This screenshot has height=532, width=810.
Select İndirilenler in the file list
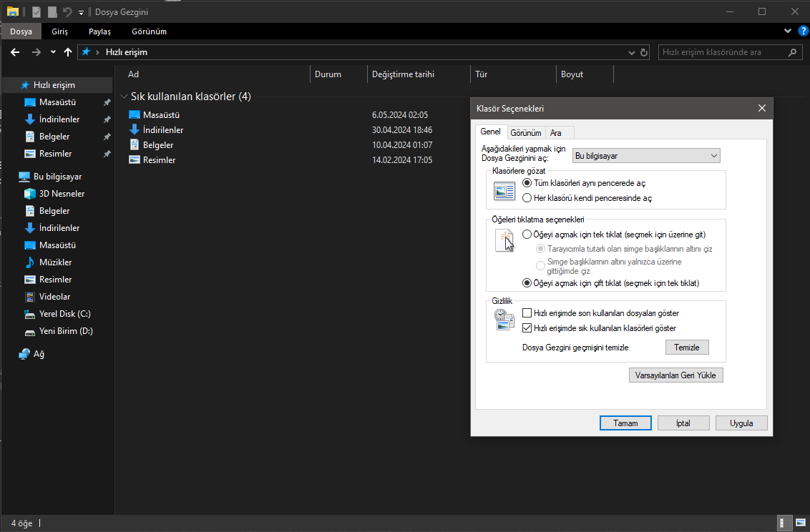[x=162, y=130]
